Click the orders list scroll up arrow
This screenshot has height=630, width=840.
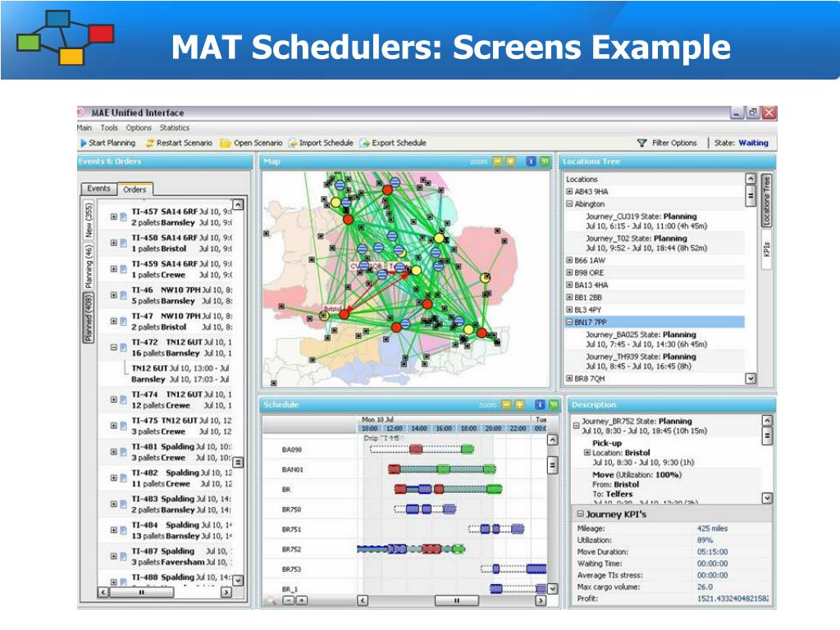(x=239, y=204)
